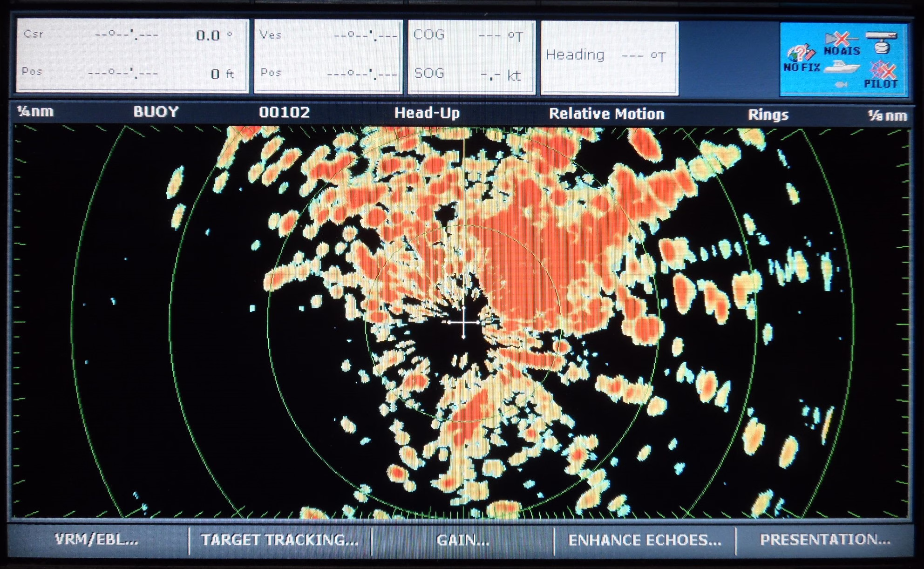Select the COG SOG data box
This screenshot has height=569, width=924.
471,57
